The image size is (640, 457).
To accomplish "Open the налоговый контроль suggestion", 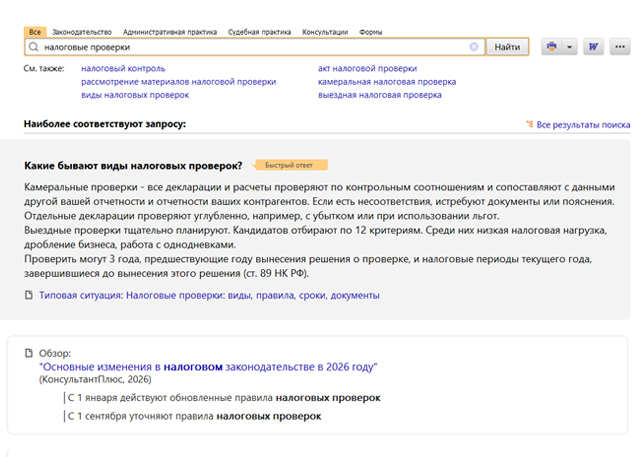I will (x=123, y=69).
